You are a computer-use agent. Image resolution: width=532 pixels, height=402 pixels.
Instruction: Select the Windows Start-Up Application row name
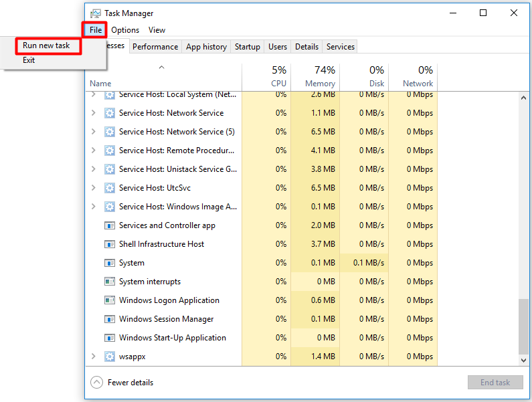173,338
